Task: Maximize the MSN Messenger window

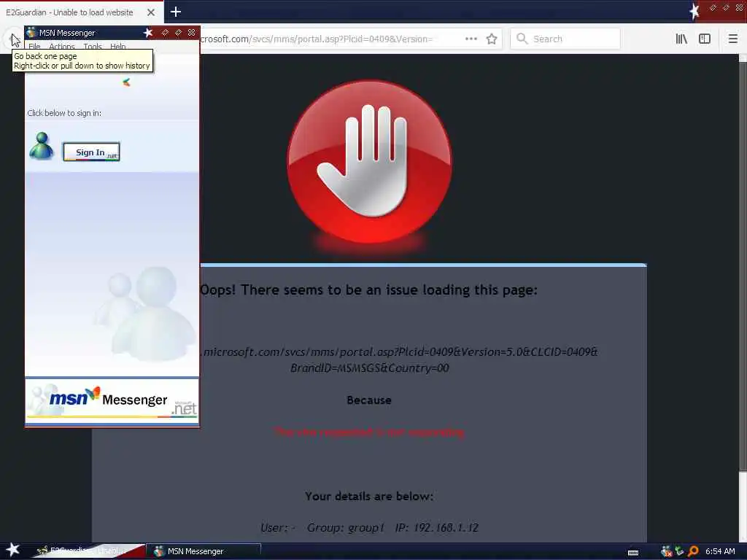Action: coord(178,32)
